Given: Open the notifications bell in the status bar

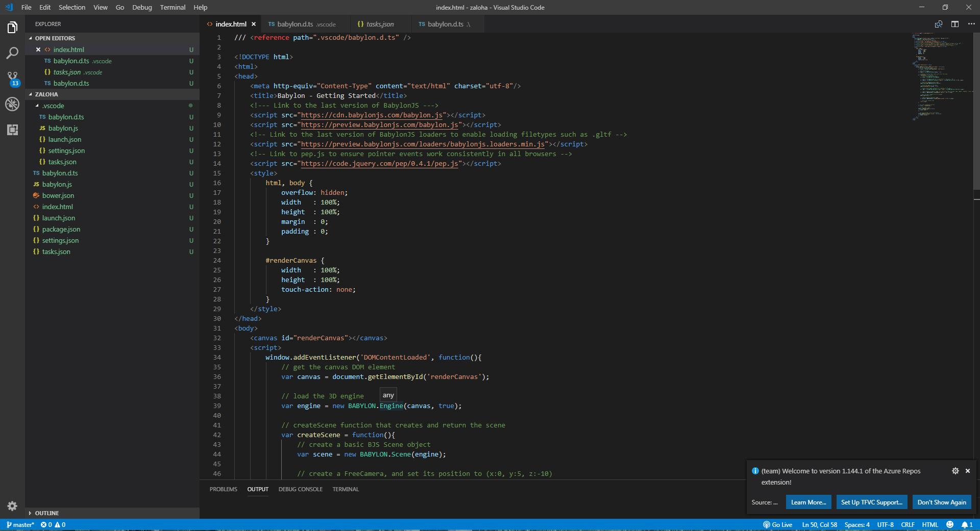Looking at the screenshot, I should (x=967, y=524).
